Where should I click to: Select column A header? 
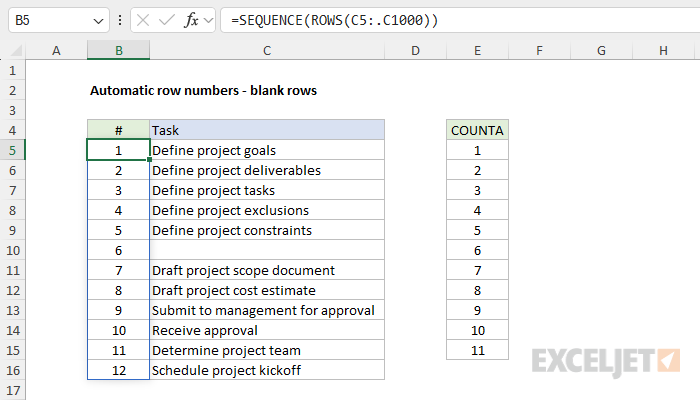tap(56, 50)
